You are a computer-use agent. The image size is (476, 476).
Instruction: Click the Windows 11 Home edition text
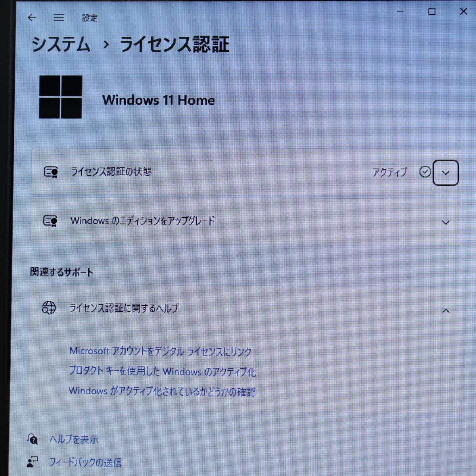pos(159,100)
